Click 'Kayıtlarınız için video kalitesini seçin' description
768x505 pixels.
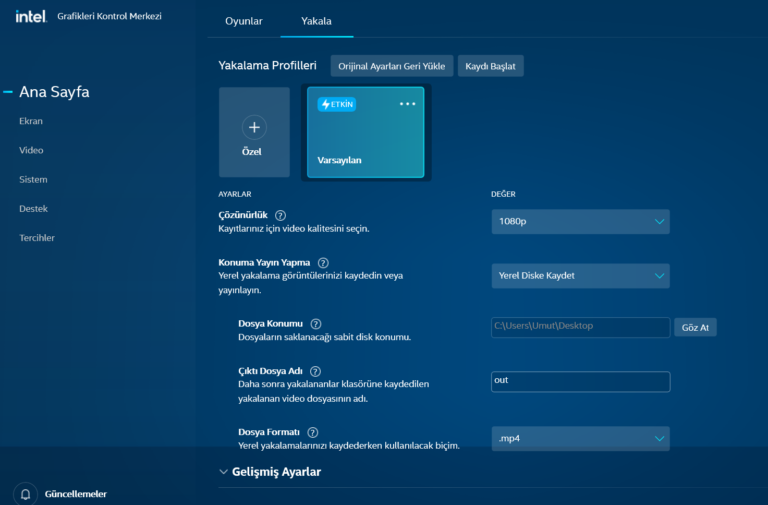[x=294, y=229]
